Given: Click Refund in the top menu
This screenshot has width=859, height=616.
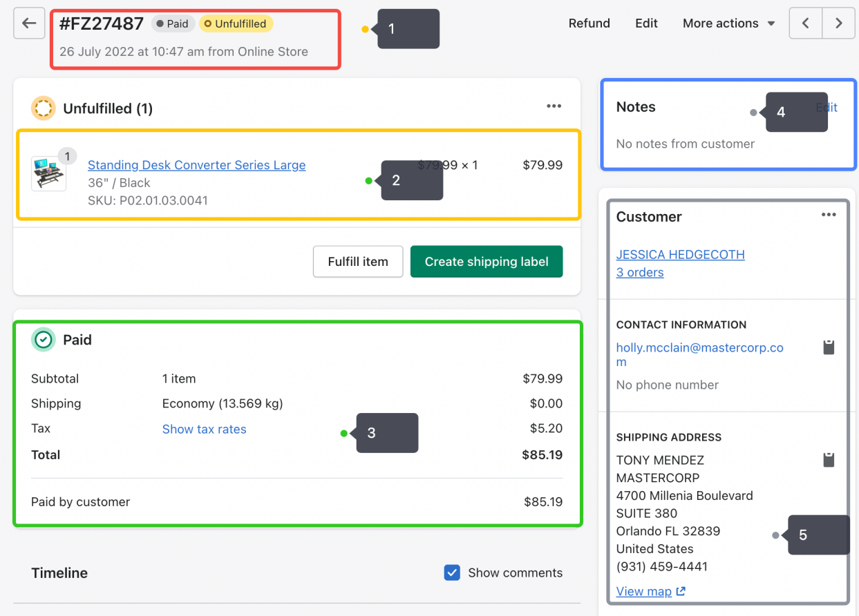Looking at the screenshot, I should [x=589, y=23].
